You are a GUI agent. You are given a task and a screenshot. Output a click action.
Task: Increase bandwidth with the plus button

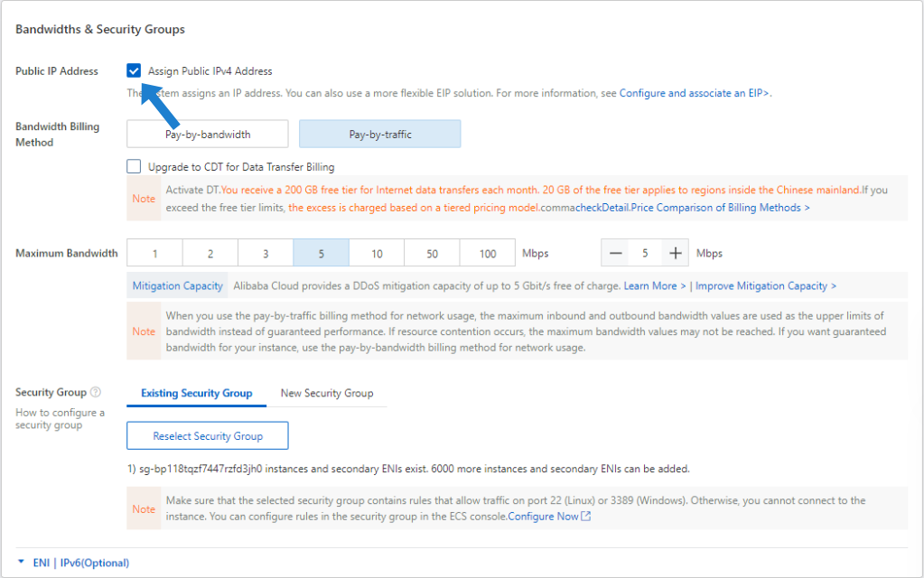point(674,254)
